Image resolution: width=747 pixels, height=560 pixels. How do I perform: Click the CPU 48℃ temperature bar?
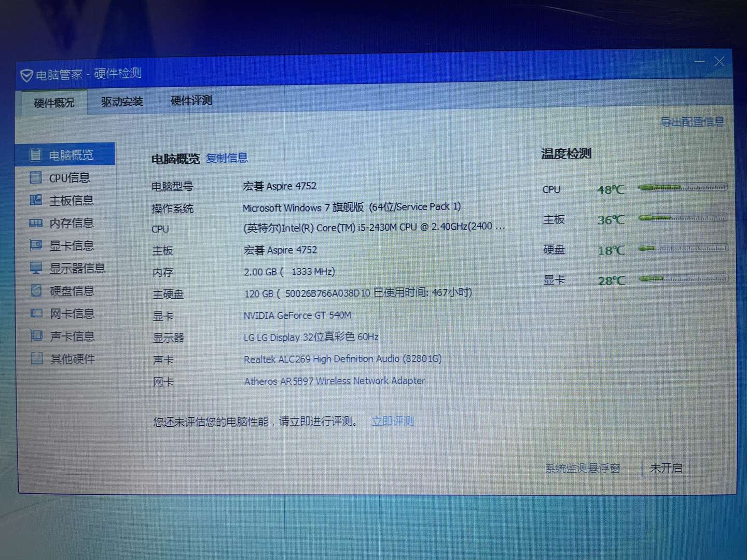click(682, 187)
